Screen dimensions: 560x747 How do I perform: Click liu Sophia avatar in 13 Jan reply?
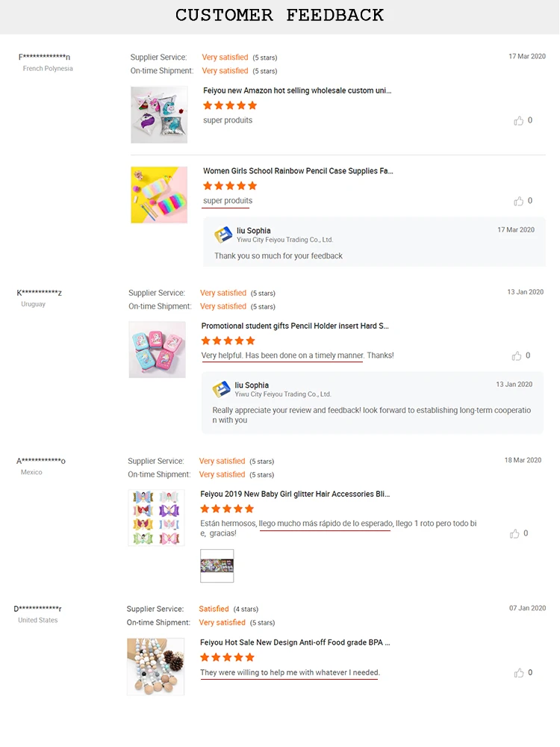[221, 389]
